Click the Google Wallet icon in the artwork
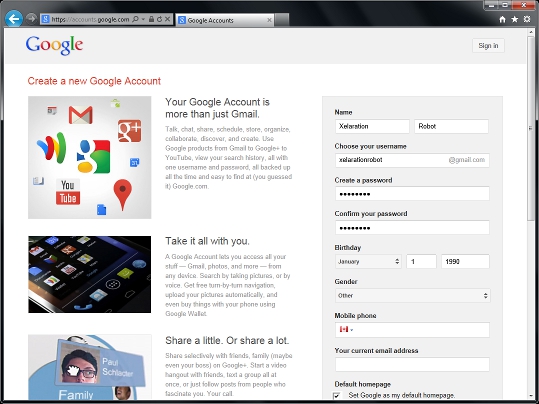 [x=52, y=148]
